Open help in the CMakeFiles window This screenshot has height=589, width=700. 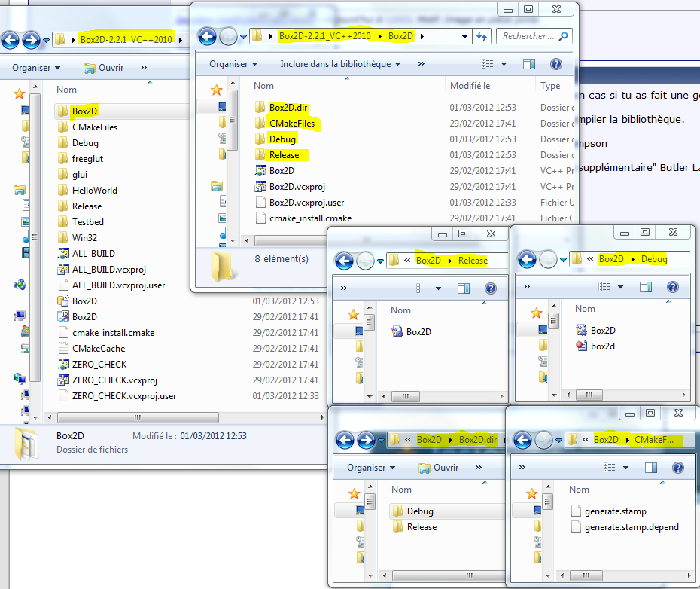click(x=677, y=468)
